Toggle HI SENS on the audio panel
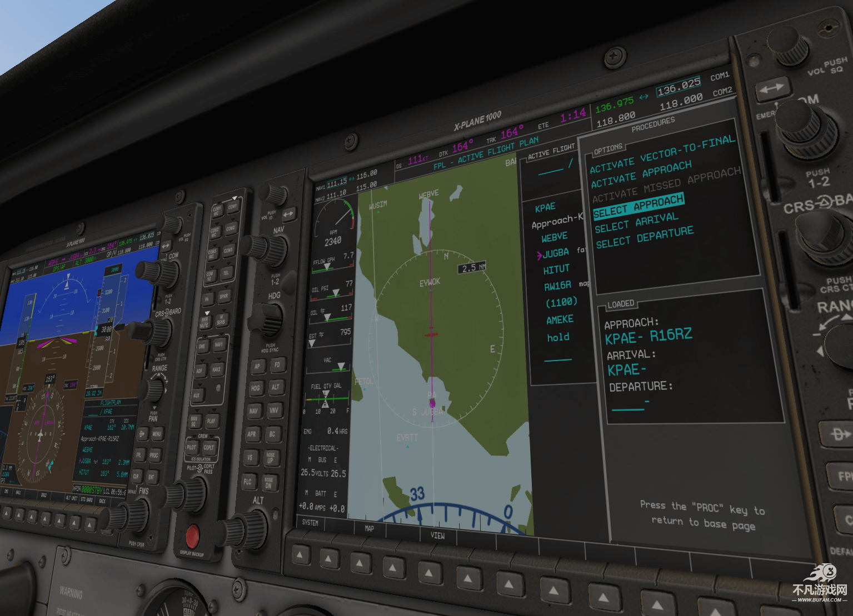Viewport: 853px width, 616px height. point(221,320)
